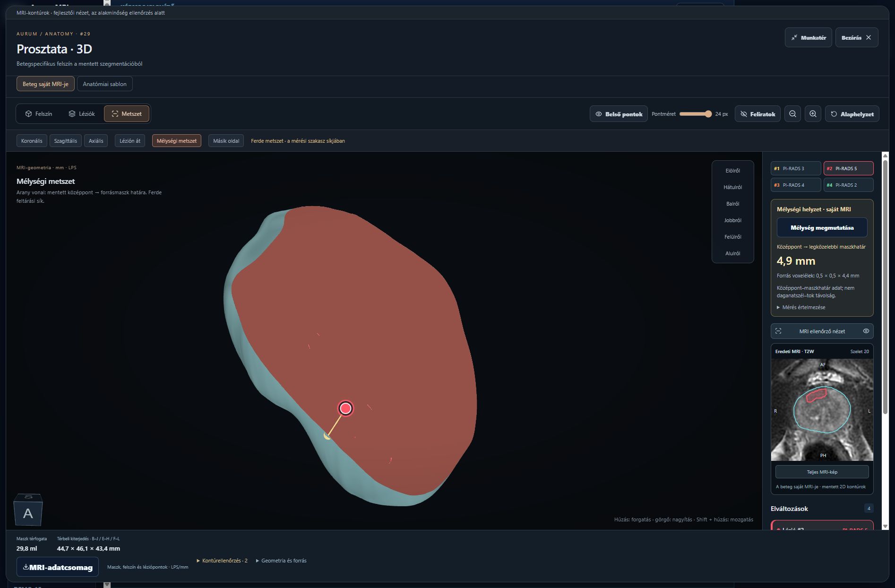Zoom in with the plus magnifier

[813, 114]
